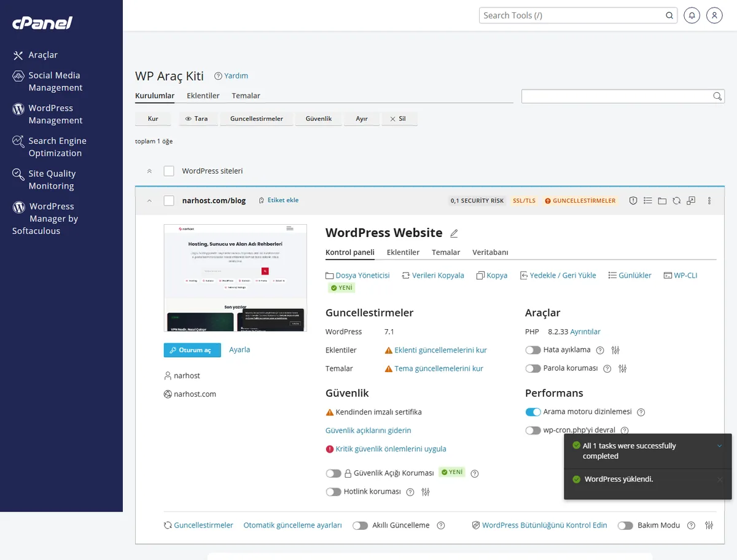Click the sync data icon in site header

pos(676,201)
